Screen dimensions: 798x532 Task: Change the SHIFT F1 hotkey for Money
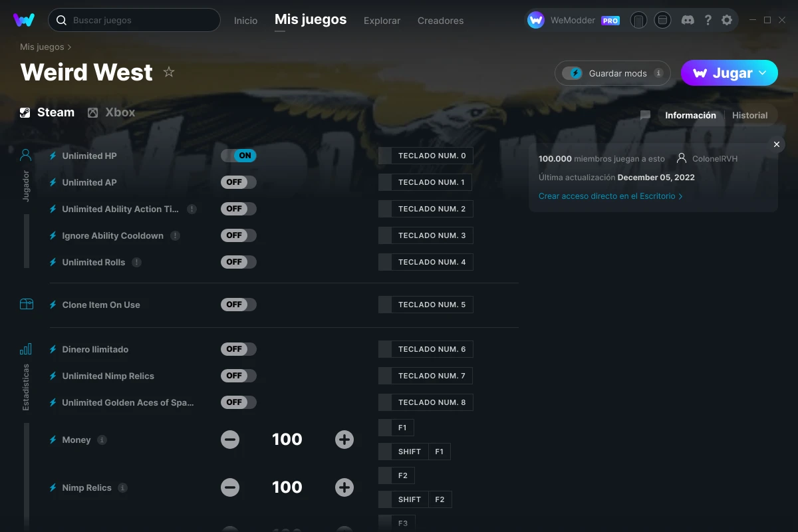415,452
